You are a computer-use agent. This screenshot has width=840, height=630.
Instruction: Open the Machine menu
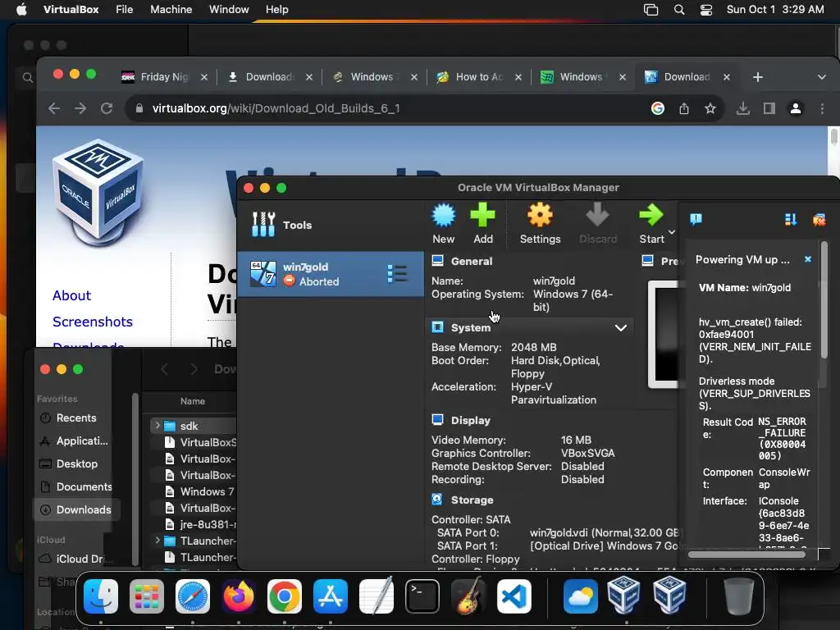[x=171, y=10]
